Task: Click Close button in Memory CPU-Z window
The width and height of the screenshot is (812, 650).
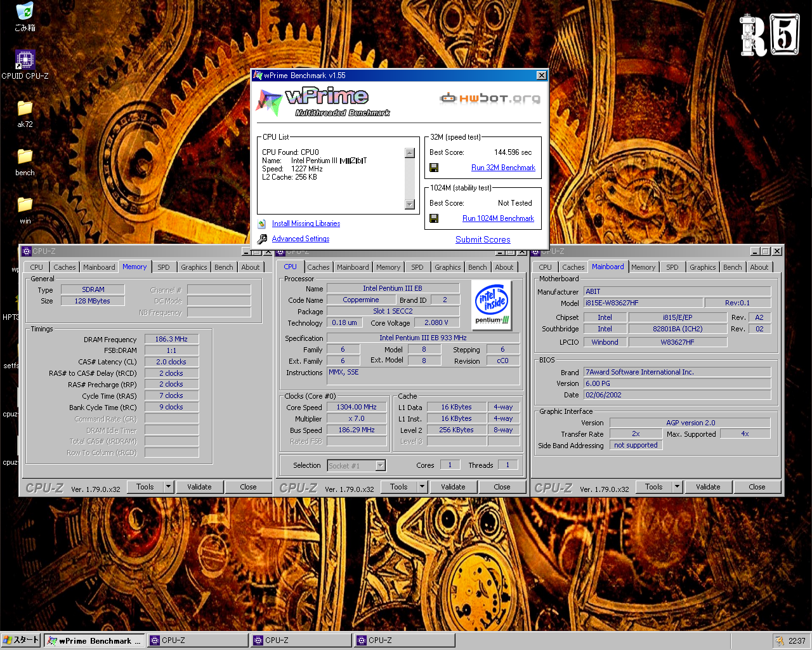Action: click(x=248, y=487)
